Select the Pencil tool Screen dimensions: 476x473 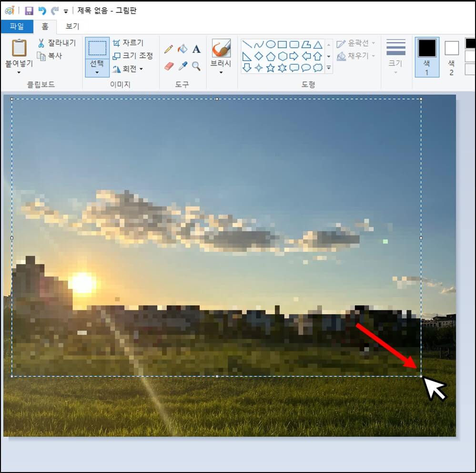coord(169,49)
